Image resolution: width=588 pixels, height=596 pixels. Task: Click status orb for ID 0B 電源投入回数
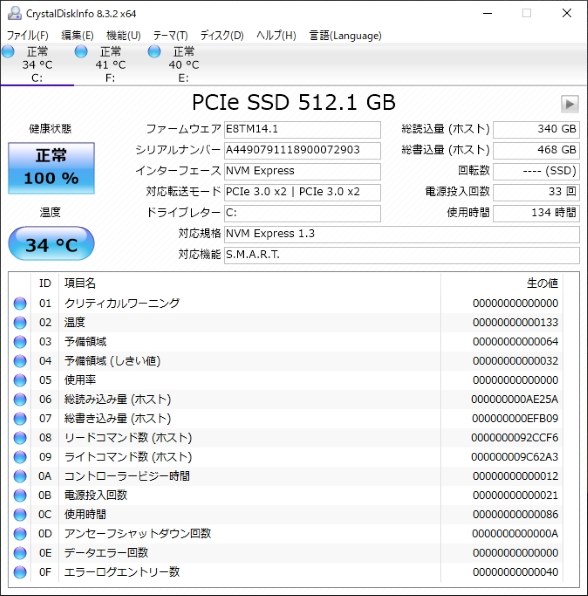click(x=20, y=495)
